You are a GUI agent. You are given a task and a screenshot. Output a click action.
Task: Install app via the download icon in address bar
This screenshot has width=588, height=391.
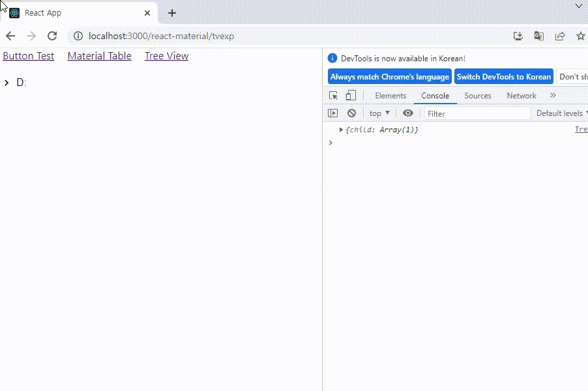pyautogui.click(x=518, y=36)
